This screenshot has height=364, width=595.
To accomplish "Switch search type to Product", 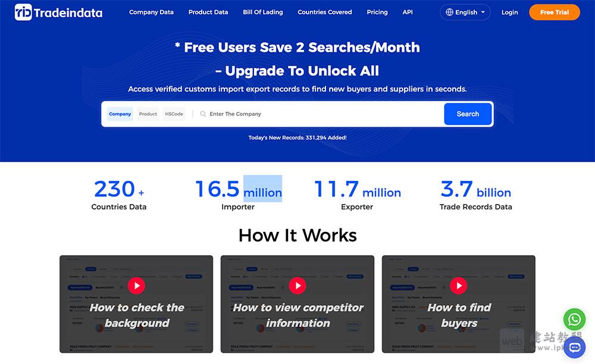I will point(148,114).
